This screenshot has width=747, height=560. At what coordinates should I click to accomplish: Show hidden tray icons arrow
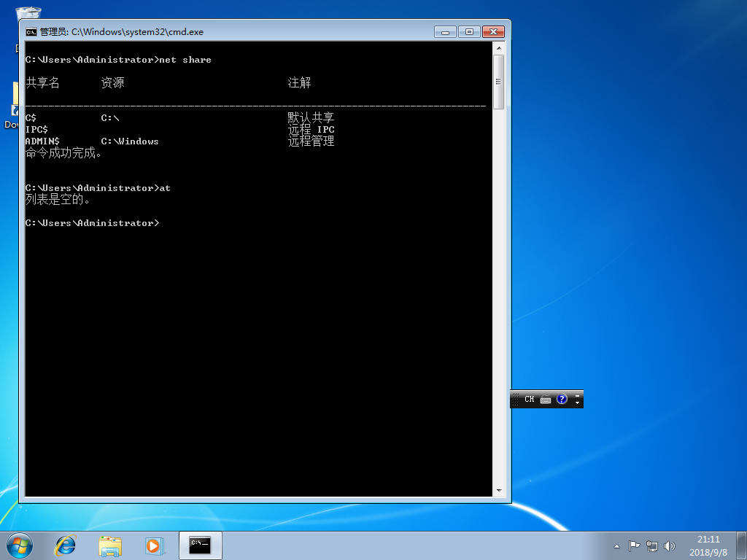click(x=616, y=545)
